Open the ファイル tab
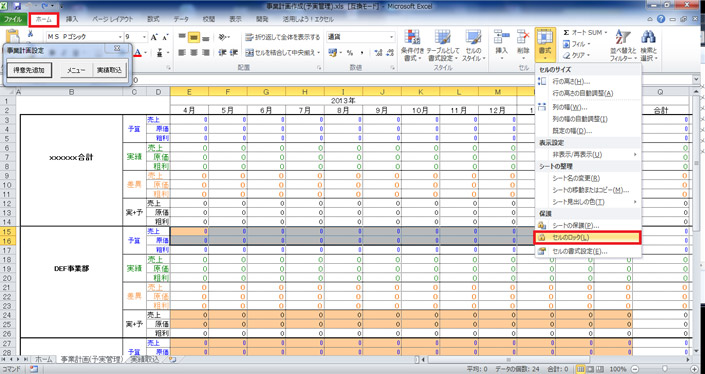The height and width of the screenshot is (374, 705). click(x=13, y=19)
